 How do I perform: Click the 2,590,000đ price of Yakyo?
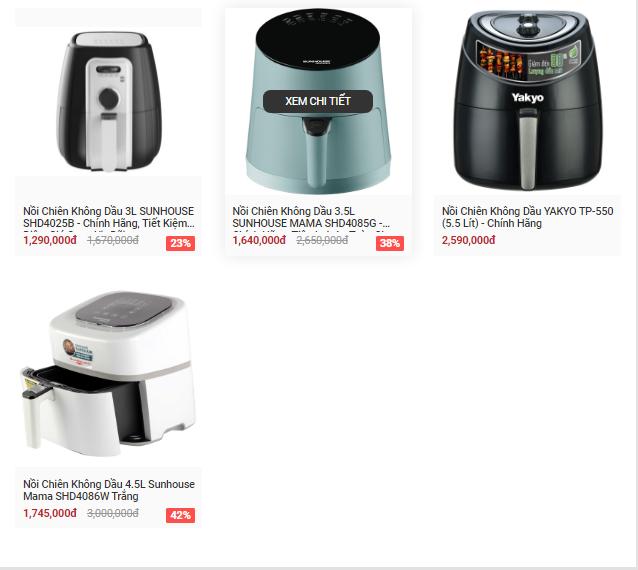pos(469,240)
